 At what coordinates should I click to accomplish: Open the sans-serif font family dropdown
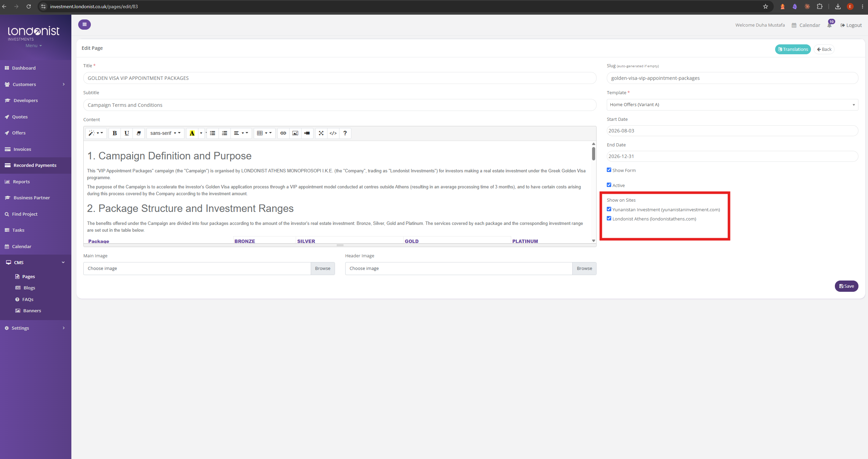(165, 133)
